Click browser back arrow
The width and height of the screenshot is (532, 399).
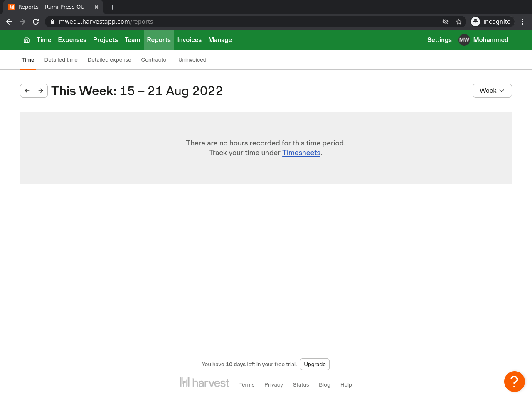(9, 22)
